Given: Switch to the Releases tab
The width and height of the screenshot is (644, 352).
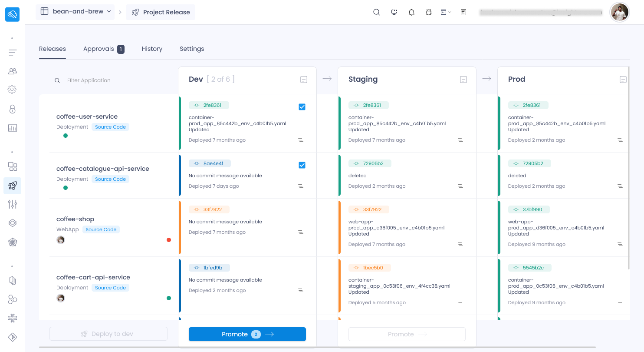Looking at the screenshot, I should (x=53, y=49).
